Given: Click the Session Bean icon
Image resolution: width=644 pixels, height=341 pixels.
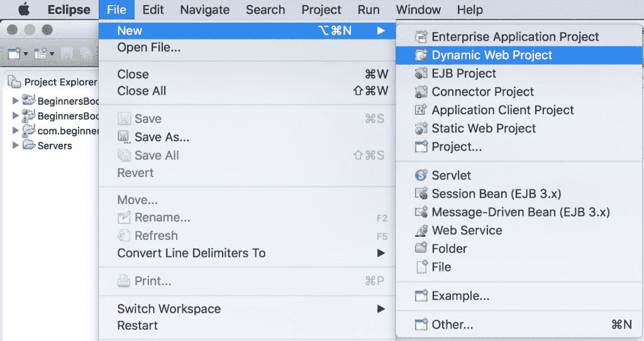Looking at the screenshot, I should pos(421,193).
